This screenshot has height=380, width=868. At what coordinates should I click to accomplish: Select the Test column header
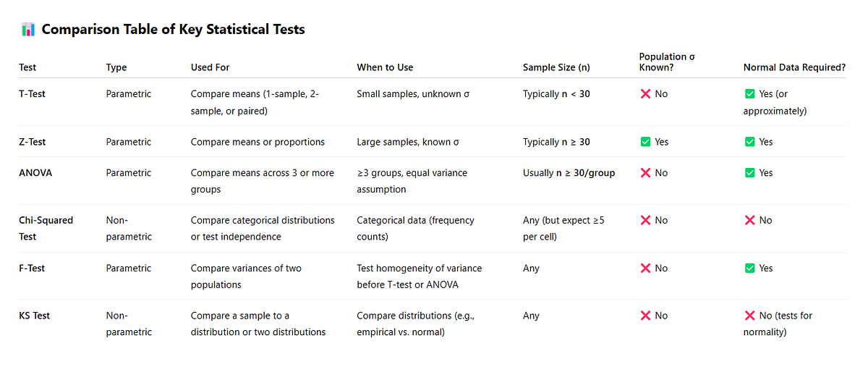[27, 67]
